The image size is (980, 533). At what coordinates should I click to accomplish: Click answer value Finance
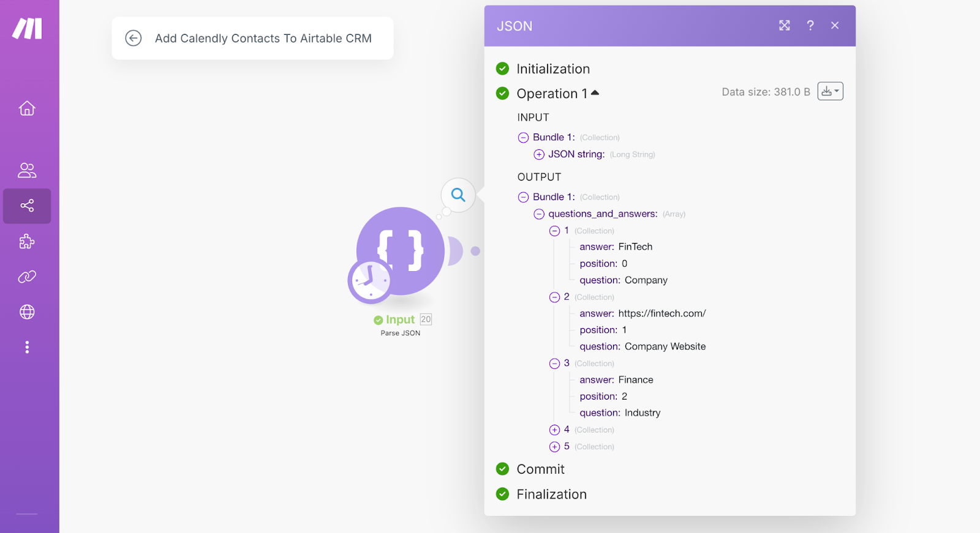(x=636, y=379)
